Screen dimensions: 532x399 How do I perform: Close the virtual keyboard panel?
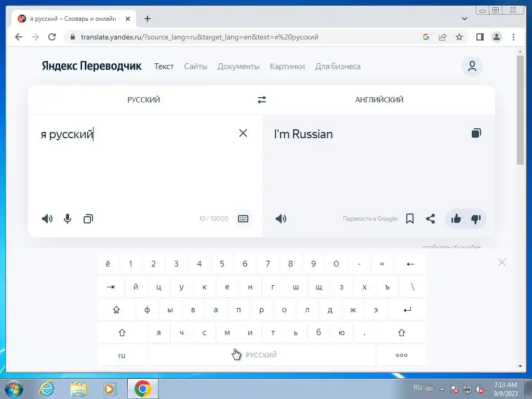[502, 262]
